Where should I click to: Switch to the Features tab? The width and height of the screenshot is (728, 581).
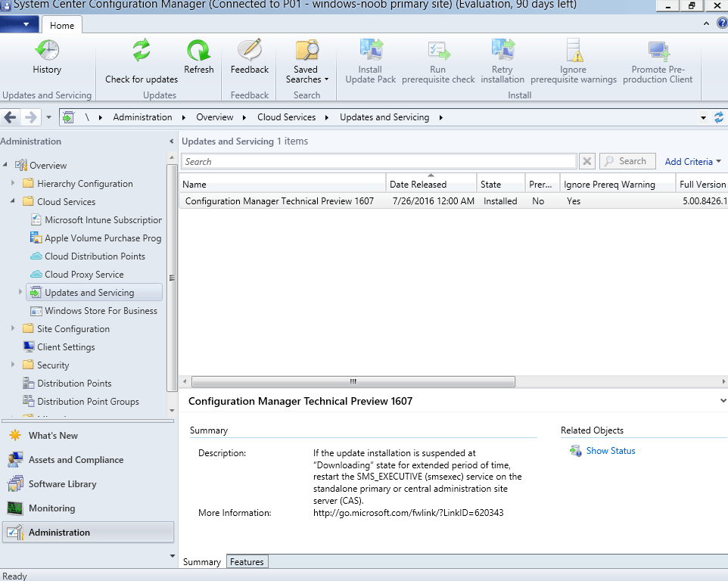pos(247,561)
